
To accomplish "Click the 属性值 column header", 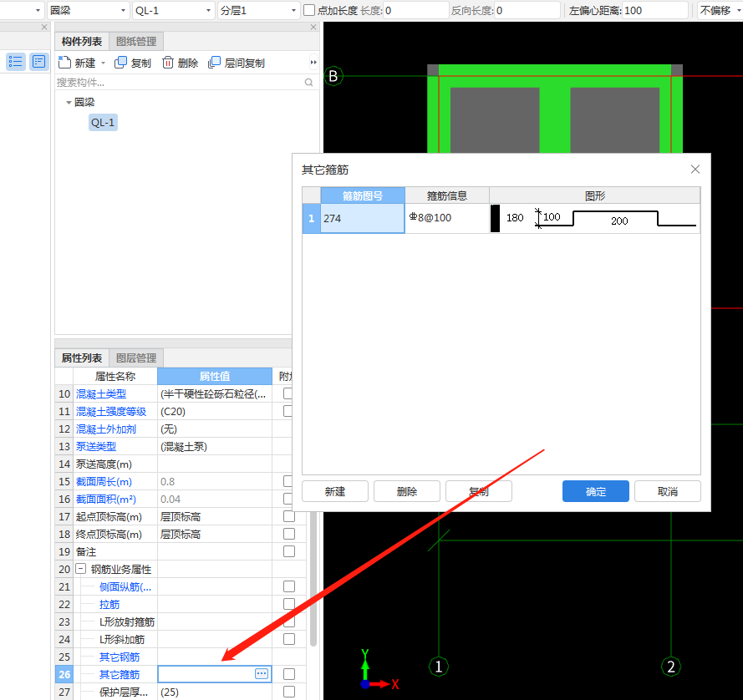I will click(215, 376).
